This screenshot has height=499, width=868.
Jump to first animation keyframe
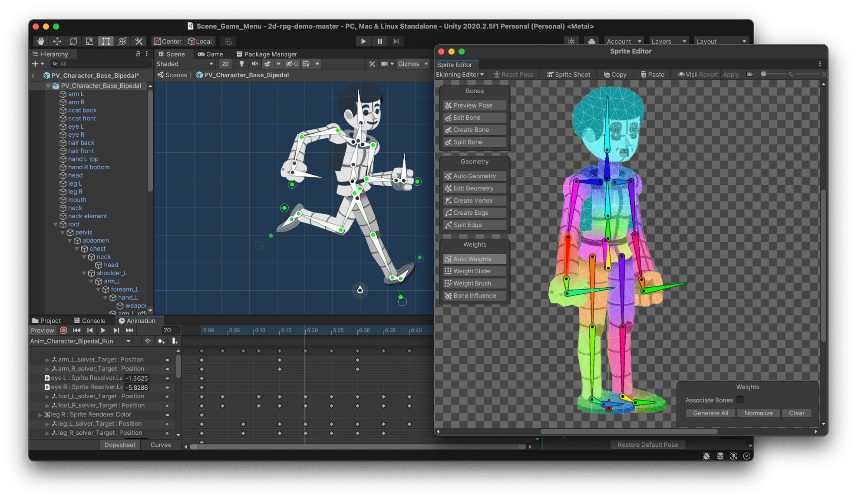click(77, 331)
